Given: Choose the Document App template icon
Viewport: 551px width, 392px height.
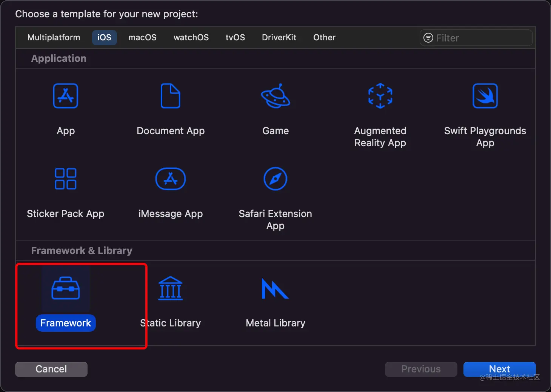Looking at the screenshot, I should [171, 96].
